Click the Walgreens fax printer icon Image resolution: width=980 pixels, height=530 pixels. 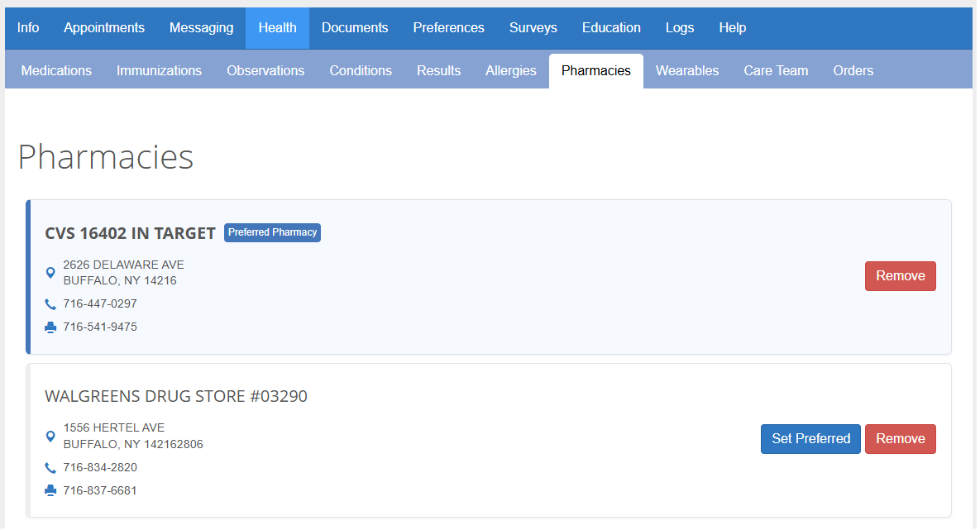point(50,491)
